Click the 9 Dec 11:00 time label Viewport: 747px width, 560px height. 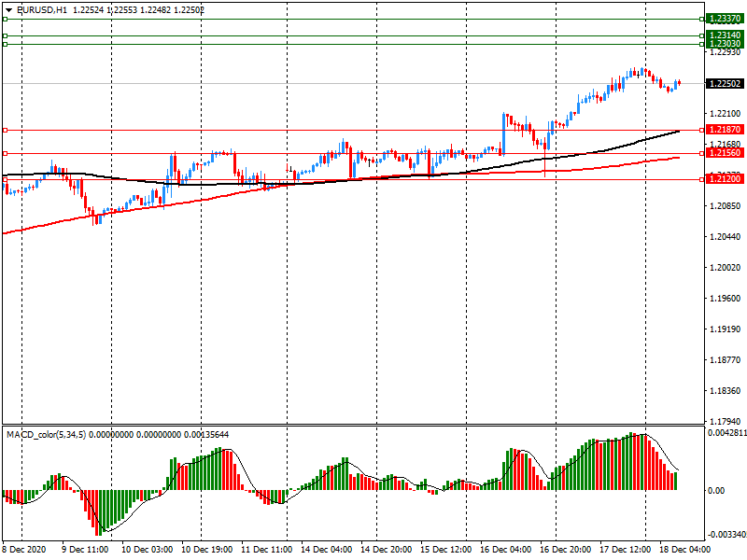coord(85,550)
